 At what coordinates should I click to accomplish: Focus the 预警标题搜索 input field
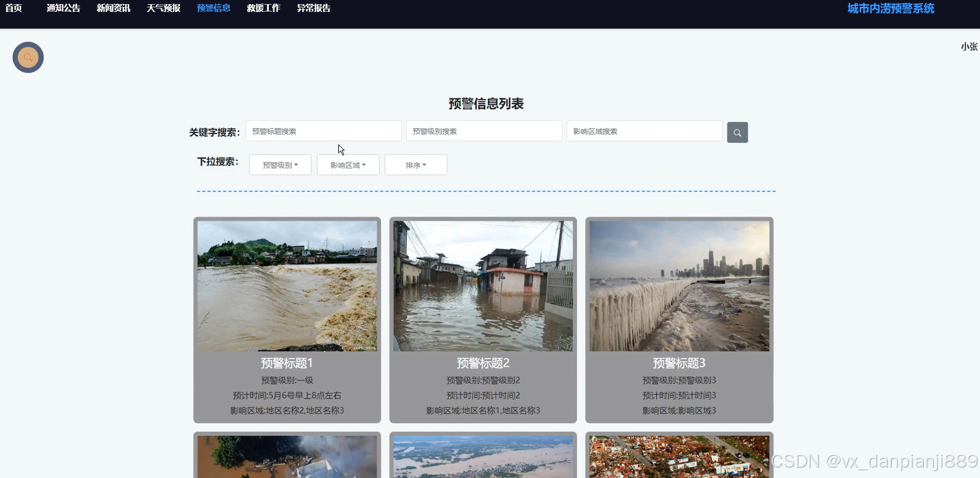[323, 131]
